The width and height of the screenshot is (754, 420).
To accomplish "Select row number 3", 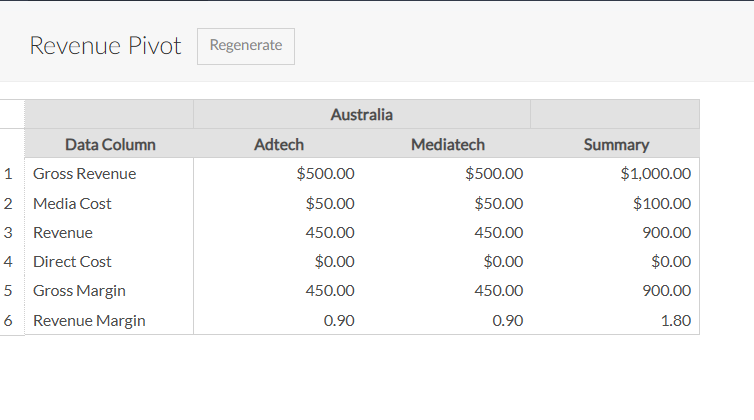I will [x=9, y=233].
